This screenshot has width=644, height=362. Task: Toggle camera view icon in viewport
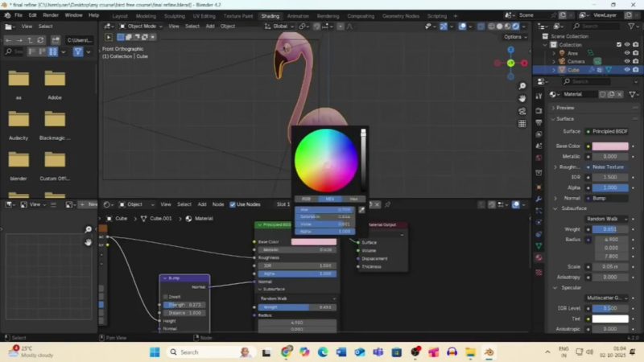click(522, 111)
